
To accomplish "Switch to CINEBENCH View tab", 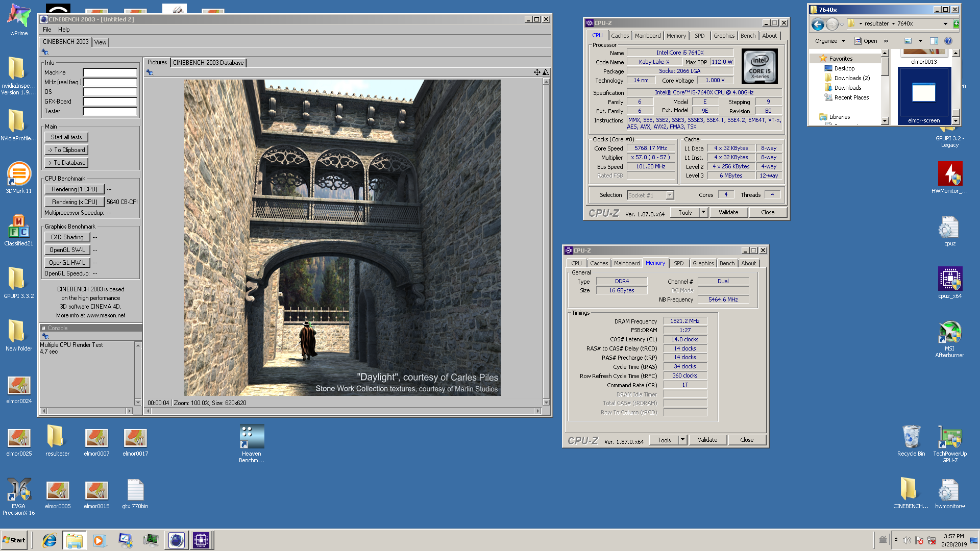I will point(101,42).
